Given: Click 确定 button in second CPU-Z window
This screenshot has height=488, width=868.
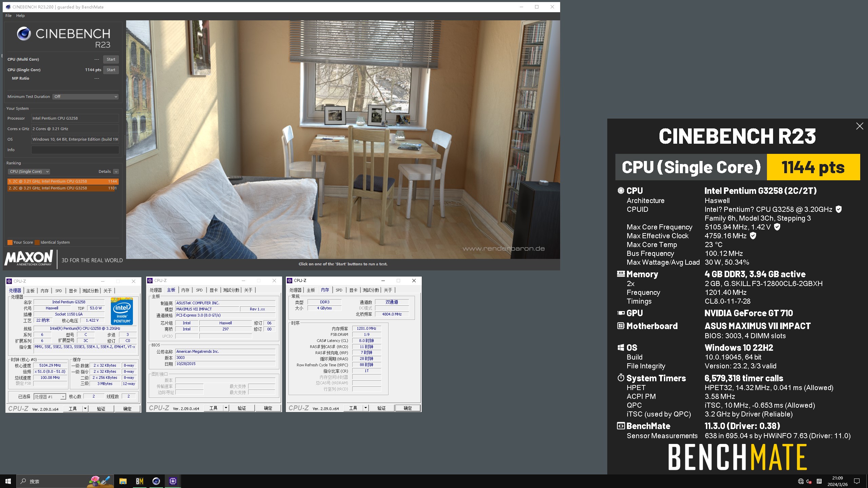Looking at the screenshot, I should pyautogui.click(x=268, y=408).
